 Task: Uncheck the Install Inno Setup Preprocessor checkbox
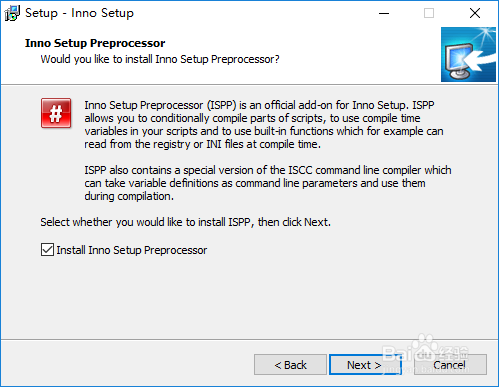coord(47,250)
